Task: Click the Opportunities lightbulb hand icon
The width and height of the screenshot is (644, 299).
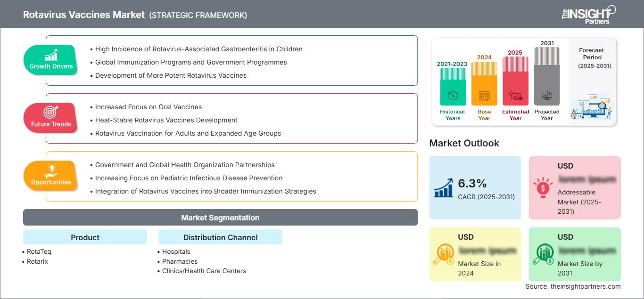Action: point(51,170)
